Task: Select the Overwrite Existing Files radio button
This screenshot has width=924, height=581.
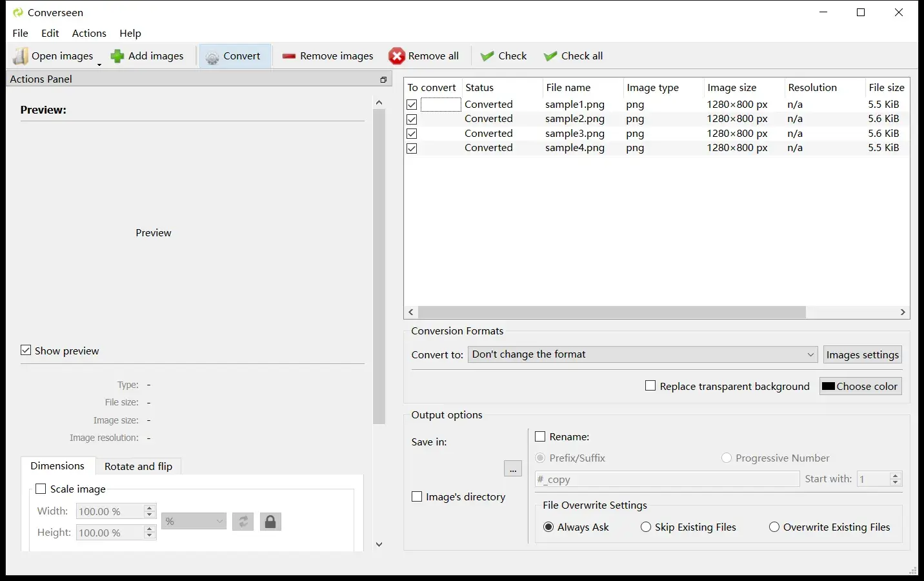Action: (774, 527)
